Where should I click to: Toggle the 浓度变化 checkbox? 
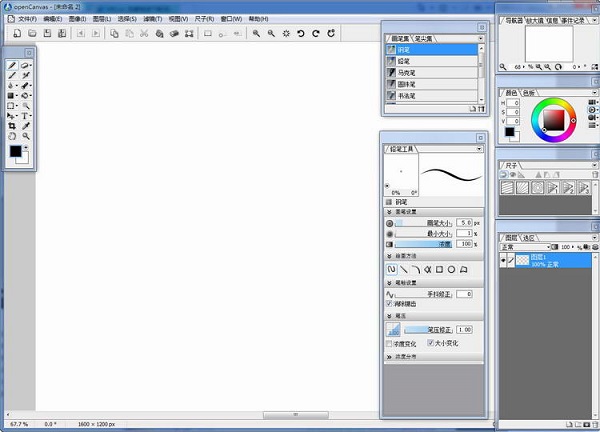pos(389,344)
